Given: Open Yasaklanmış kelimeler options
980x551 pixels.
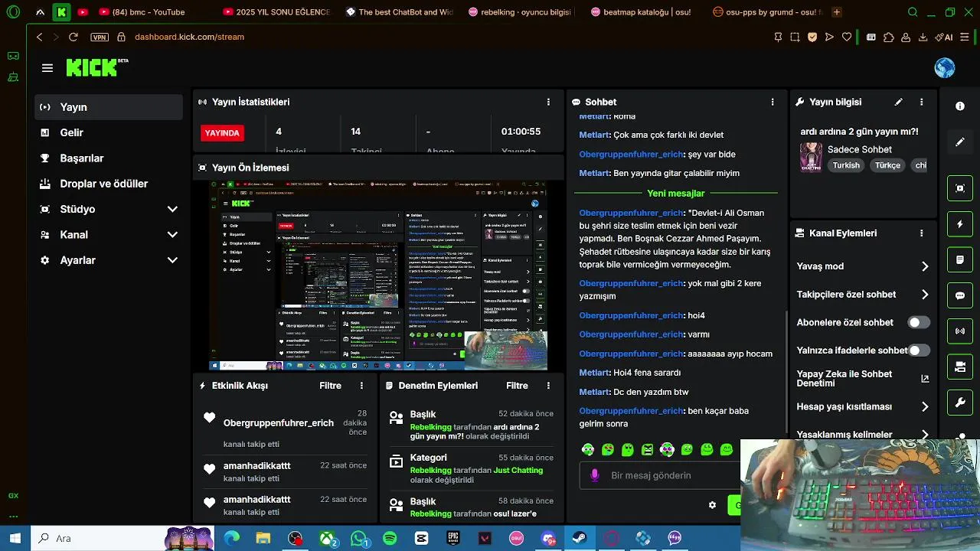Looking at the screenshot, I should click(863, 434).
